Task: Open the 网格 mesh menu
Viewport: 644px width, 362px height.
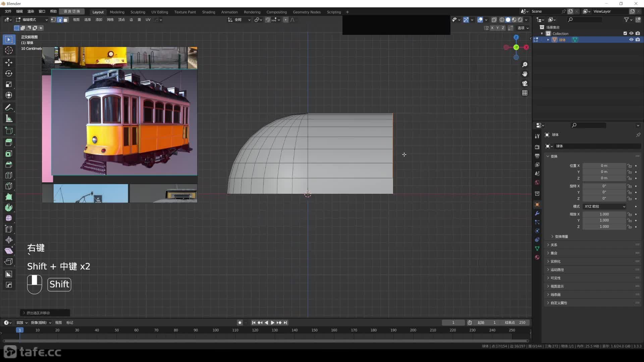Action: 110,20
